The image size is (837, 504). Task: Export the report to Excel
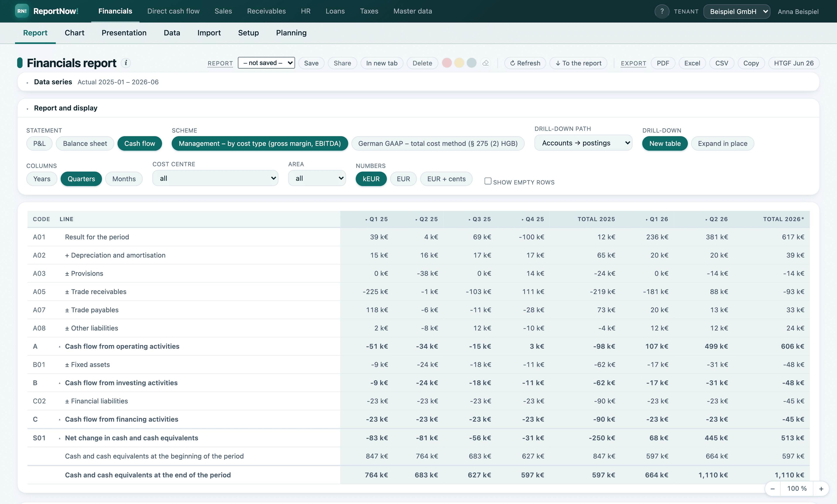[692, 63]
